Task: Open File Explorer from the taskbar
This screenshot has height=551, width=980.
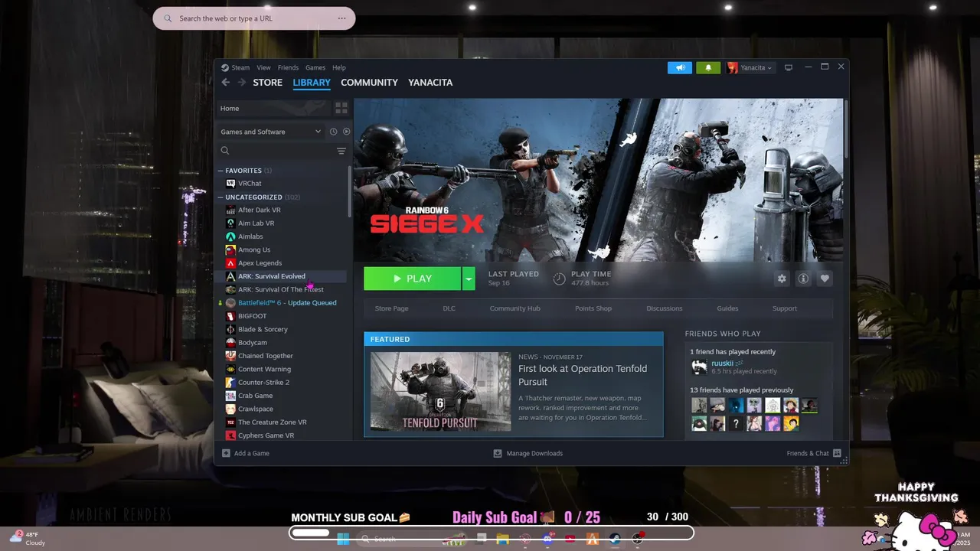Action: 503,539
